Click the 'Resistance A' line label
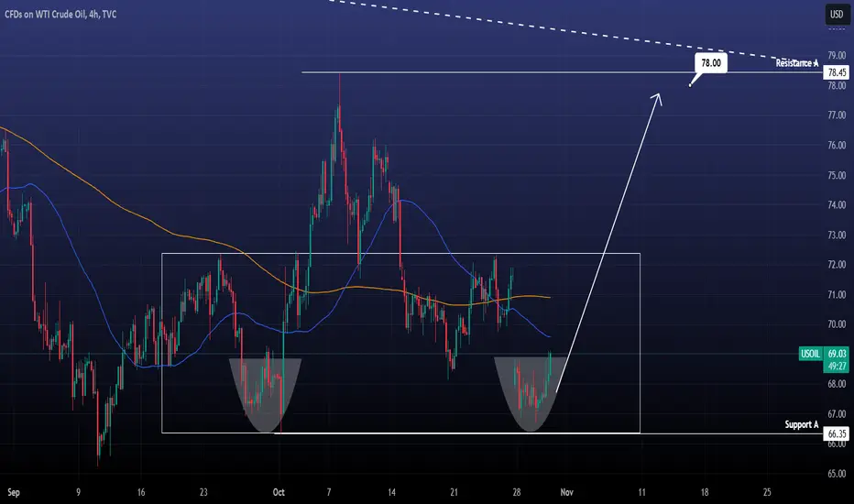Image resolution: width=854 pixels, height=504 pixels. coord(797,63)
